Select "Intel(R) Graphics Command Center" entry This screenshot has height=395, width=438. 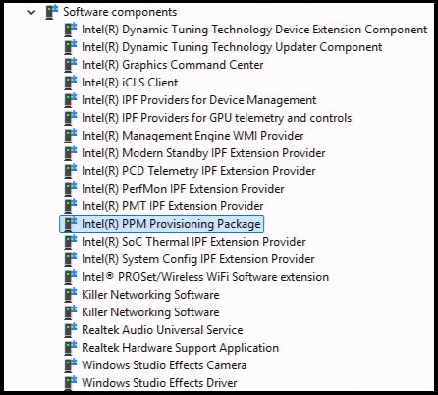[x=173, y=65]
